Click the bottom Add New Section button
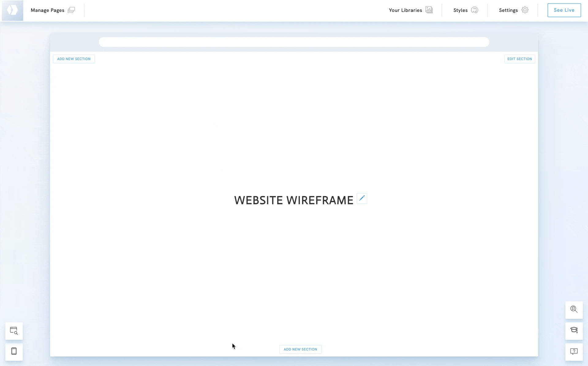The width and height of the screenshot is (588, 366). click(300, 349)
